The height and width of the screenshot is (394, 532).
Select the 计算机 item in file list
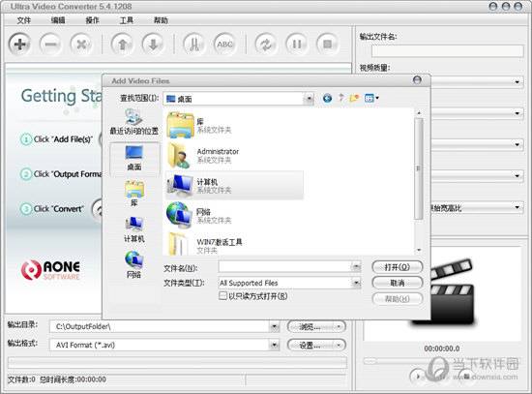234,186
